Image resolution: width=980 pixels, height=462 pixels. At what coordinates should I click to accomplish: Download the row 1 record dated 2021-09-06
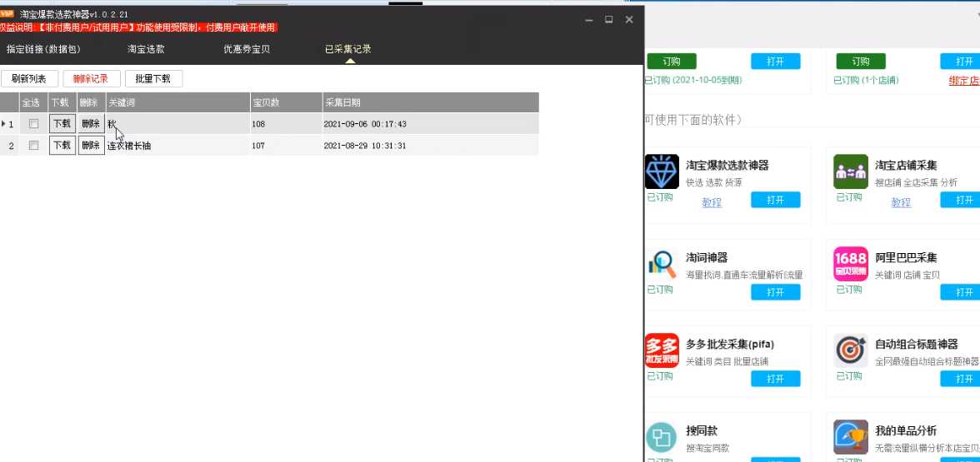(x=62, y=123)
